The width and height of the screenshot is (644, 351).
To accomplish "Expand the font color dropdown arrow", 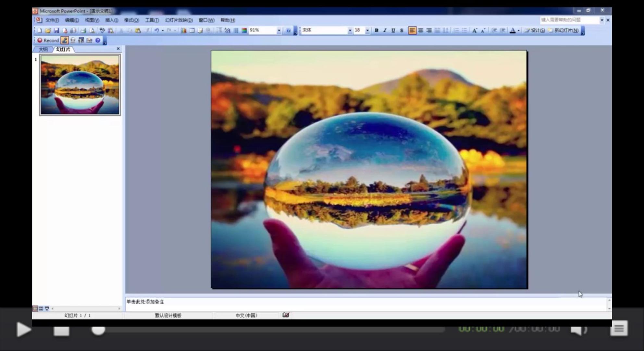I will click(x=519, y=30).
